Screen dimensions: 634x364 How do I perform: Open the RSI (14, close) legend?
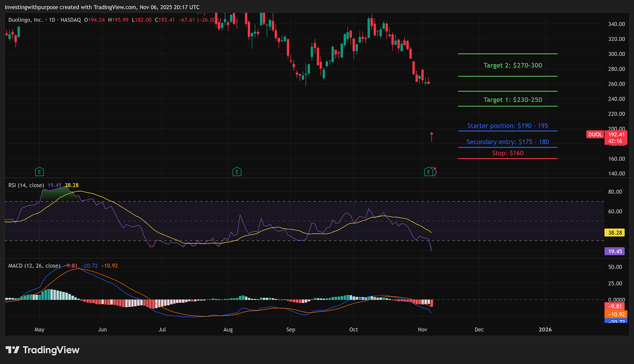tap(26, 185)
